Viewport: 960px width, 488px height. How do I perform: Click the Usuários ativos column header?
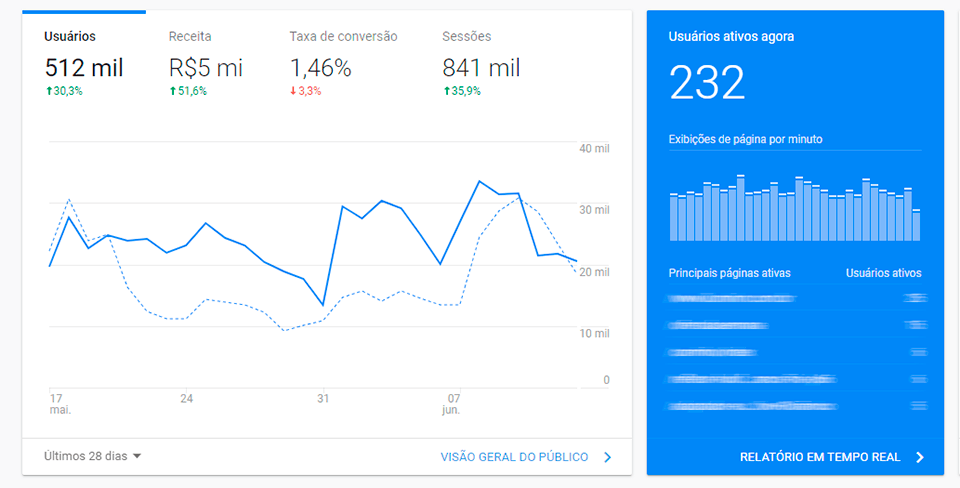coord(883,273)
